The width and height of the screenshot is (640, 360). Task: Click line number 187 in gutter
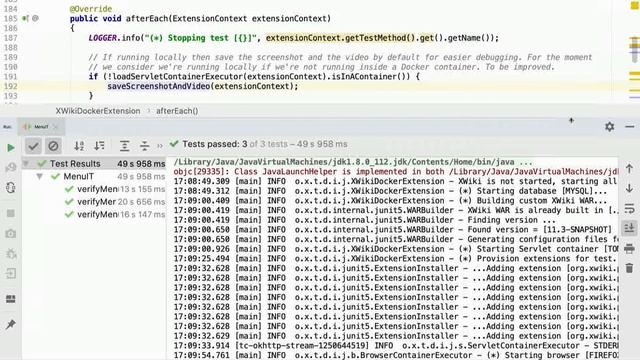11,38
